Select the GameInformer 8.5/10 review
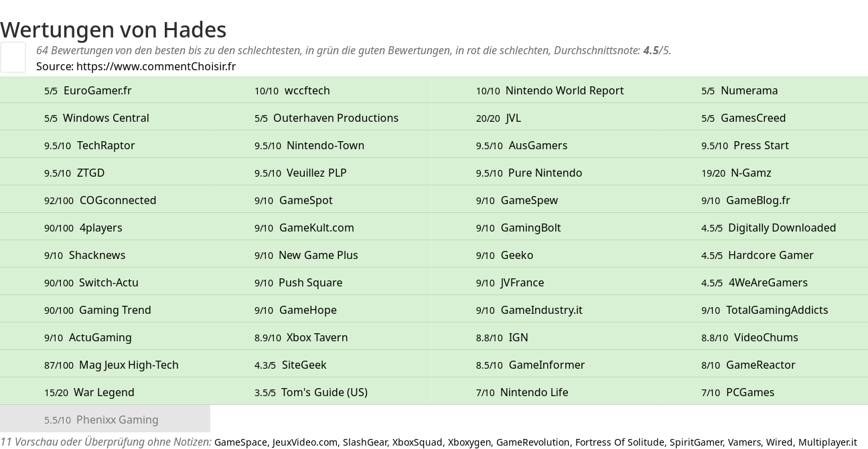Image resolution: width=868 pixels, height=449 pixels. tap(530, 365)
